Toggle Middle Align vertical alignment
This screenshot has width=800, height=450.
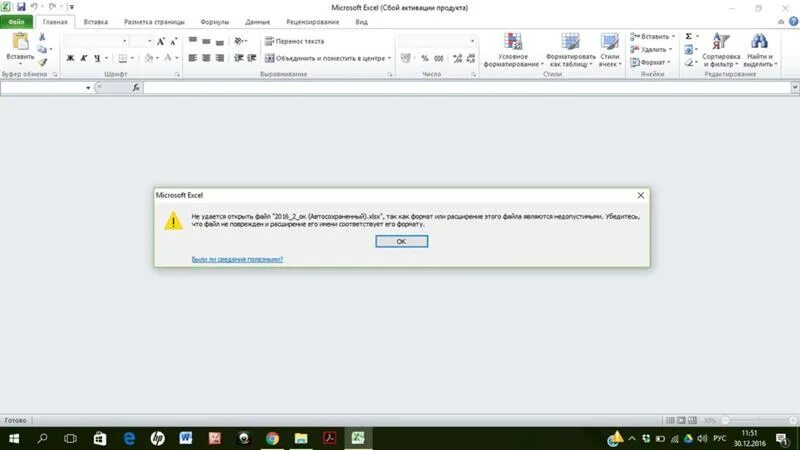[x=206, y=41]
